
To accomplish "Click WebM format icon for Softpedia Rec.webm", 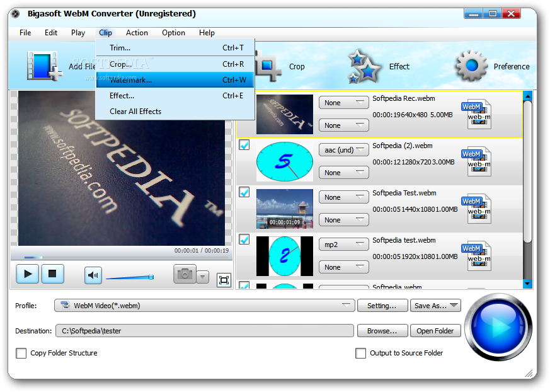I will point(477,113).
